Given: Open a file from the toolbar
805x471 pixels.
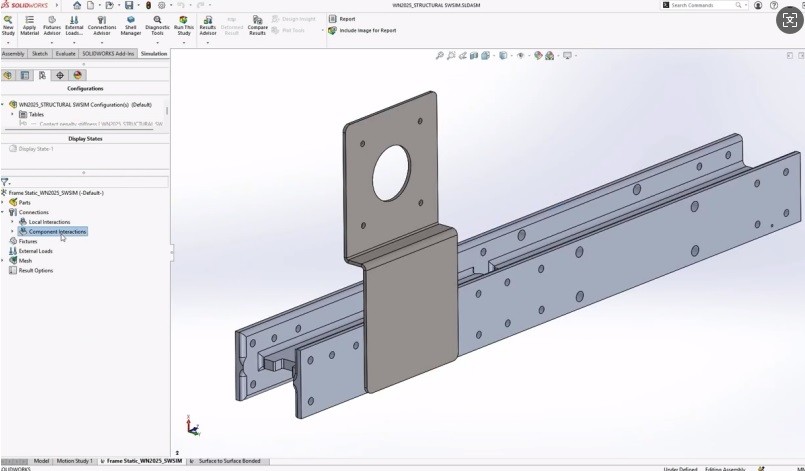Looking at the screenshot, I should (x=109, y=5).
